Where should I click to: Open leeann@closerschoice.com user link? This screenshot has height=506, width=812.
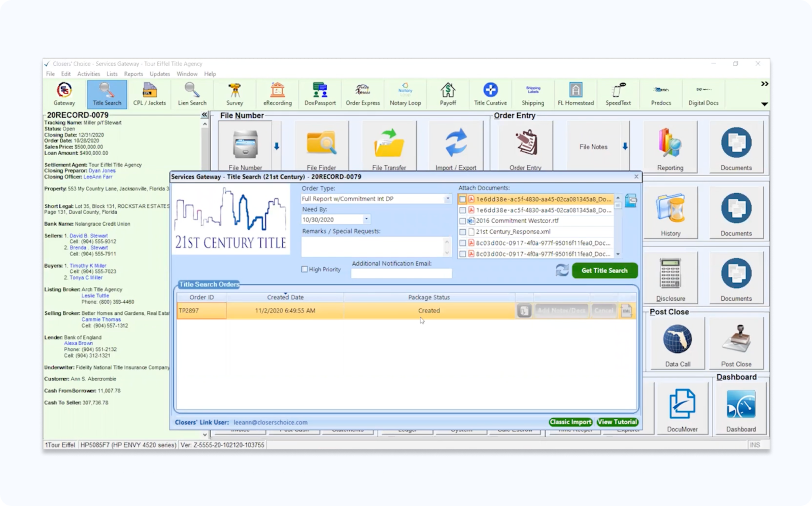pyautogui.click(x=272, y=422)
